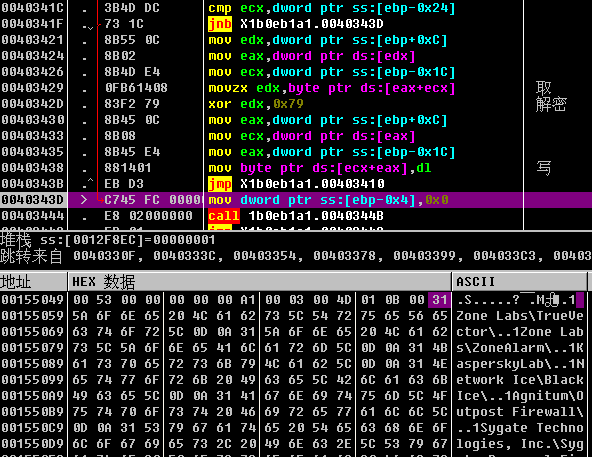This screenshot has width=592, height=457.
Task: Click ASCII text 'Ice\..1Agnitum\O'
Action: [x=520, y=396]
